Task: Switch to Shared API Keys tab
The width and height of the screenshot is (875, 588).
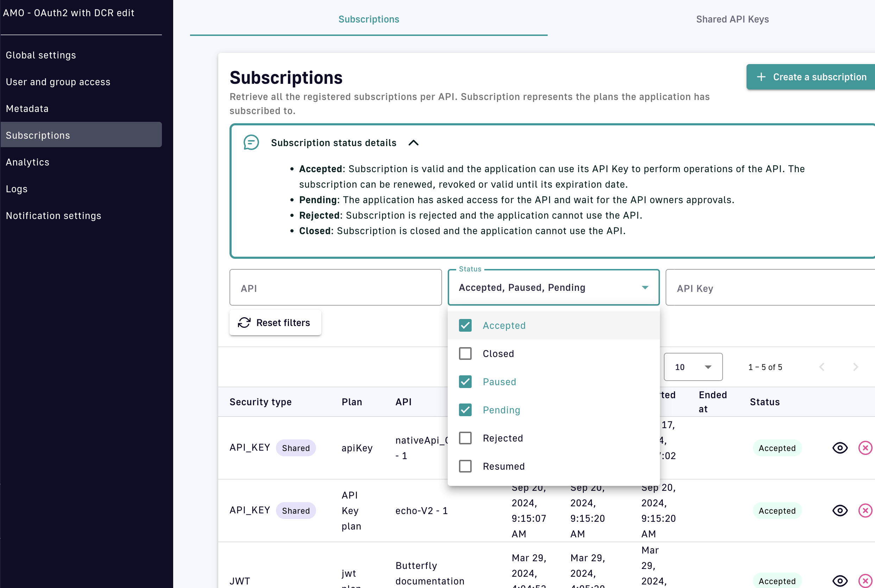Action: click(x=732, y=19)
